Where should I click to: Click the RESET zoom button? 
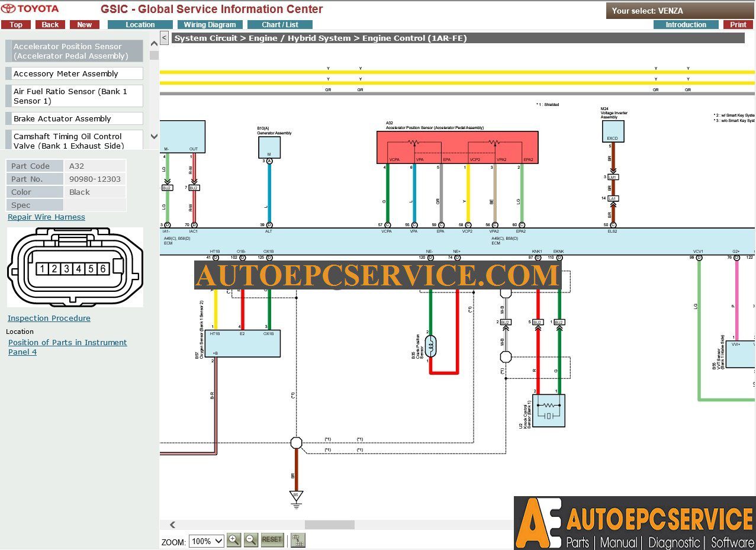click(272, 540)
